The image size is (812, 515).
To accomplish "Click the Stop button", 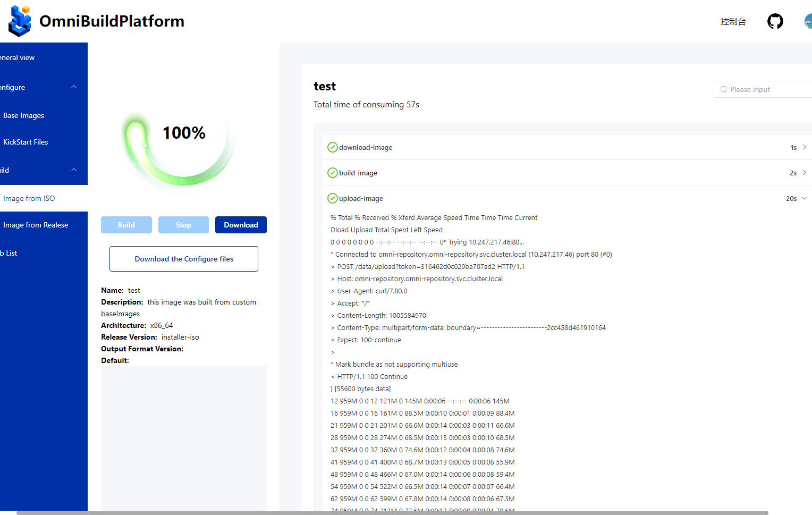I will (x=183, y=225).
